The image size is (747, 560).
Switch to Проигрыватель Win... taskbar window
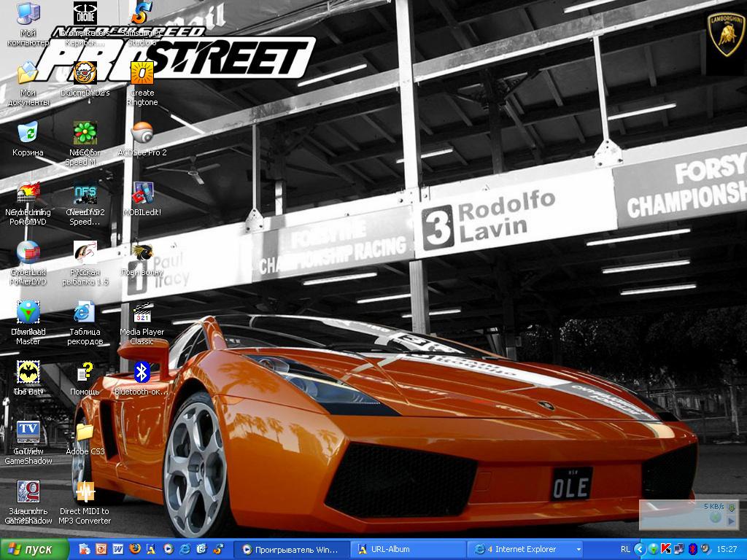(292, 550)
